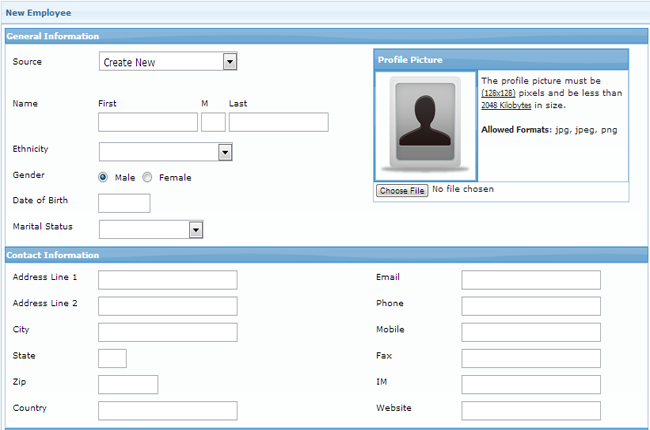This screenshot has height=430, width=650.
Task: Click the First name input field
Action: (x=148, y=122)
